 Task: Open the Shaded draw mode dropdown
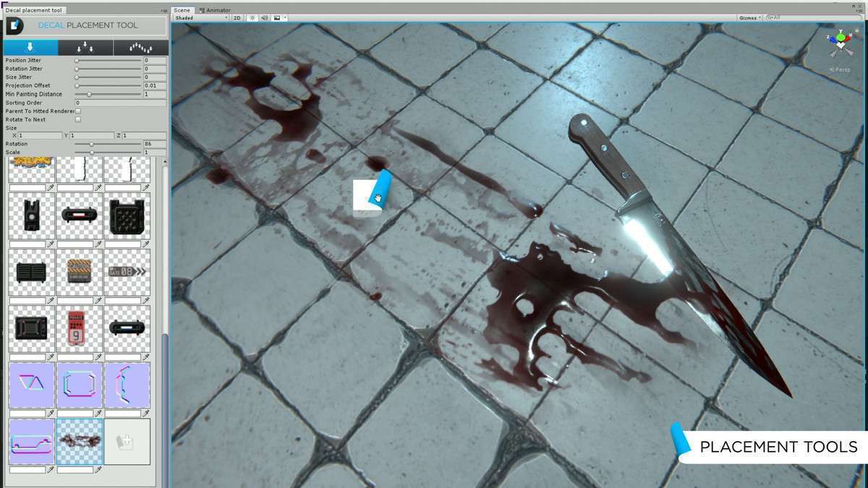point(200,17)
